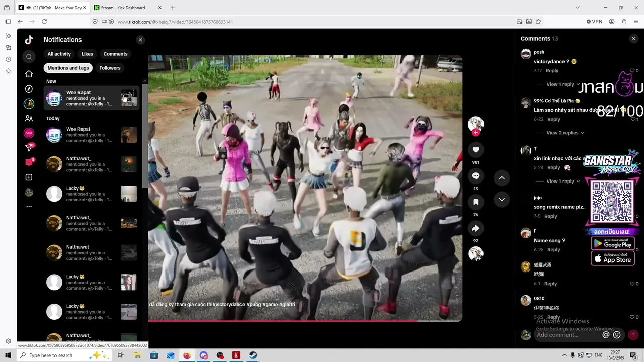This screenshot has height=362, width=644.
Task: Open Firefox from the Windows taskbar
Action: (187, 355)
